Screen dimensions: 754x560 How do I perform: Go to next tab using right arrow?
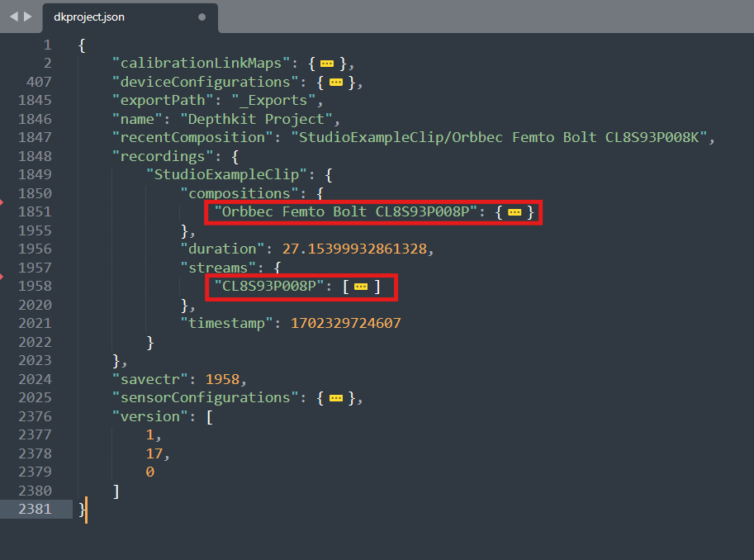pyautogui.click(x=28, y=17)
